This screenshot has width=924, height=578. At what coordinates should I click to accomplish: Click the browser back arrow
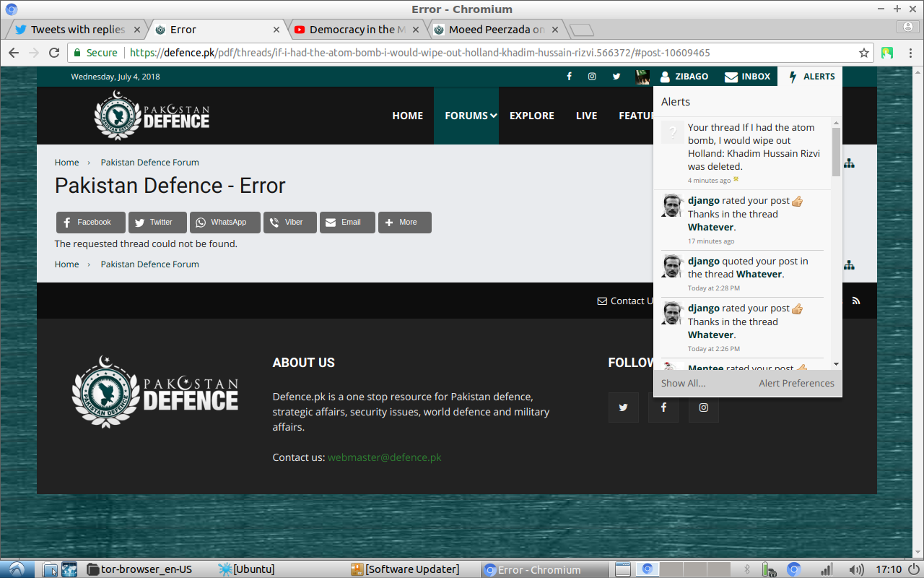(14, 53)
